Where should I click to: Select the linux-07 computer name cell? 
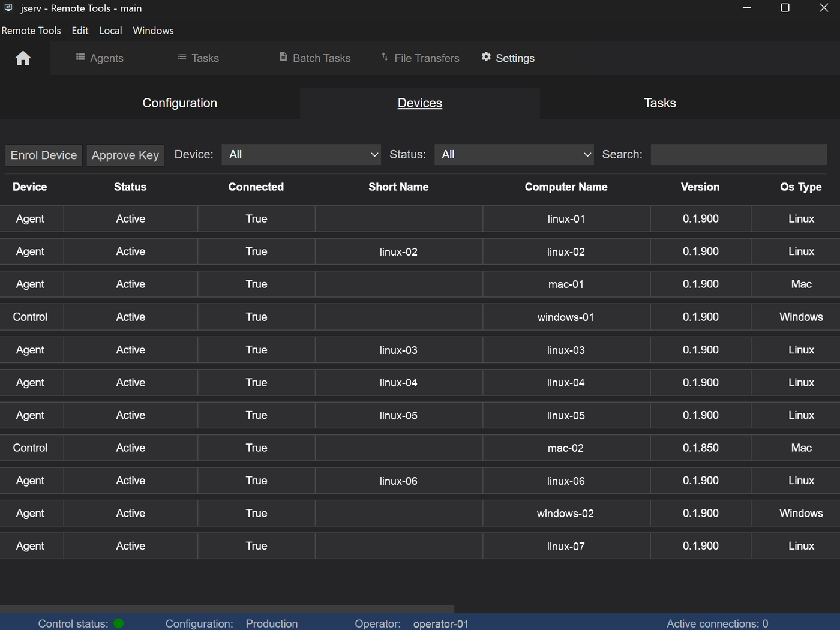(x=566, y=546)
